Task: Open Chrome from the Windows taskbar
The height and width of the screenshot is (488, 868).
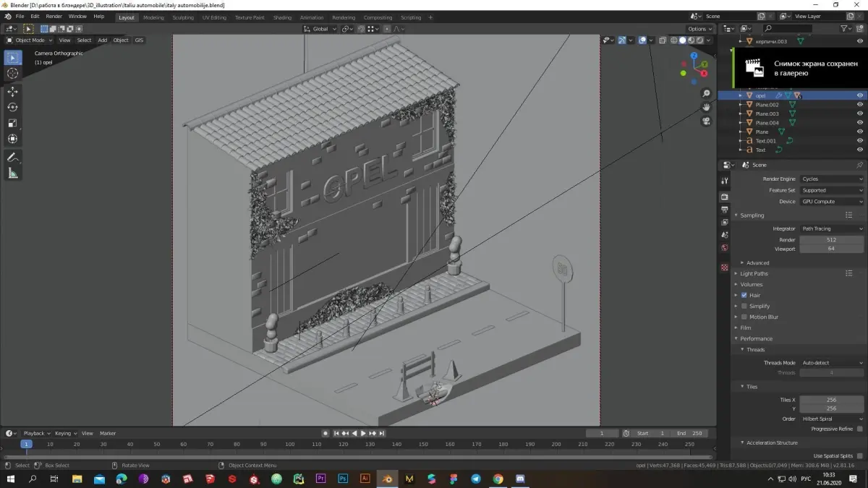Action: (498, 479)
